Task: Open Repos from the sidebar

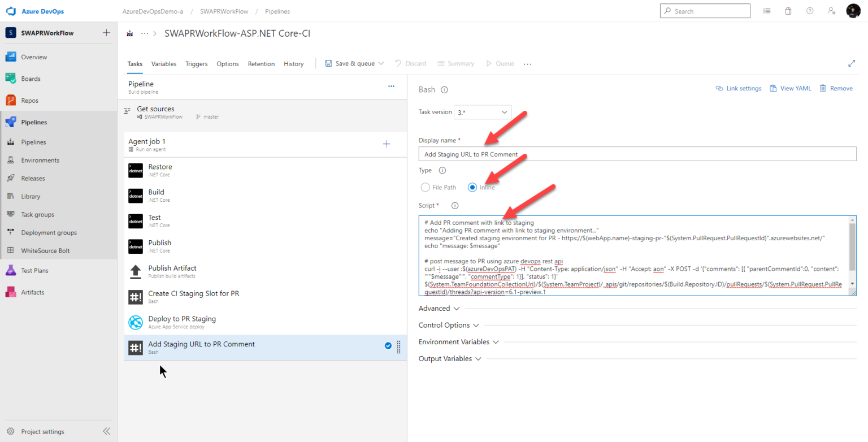Action: [x=29, y=101]
